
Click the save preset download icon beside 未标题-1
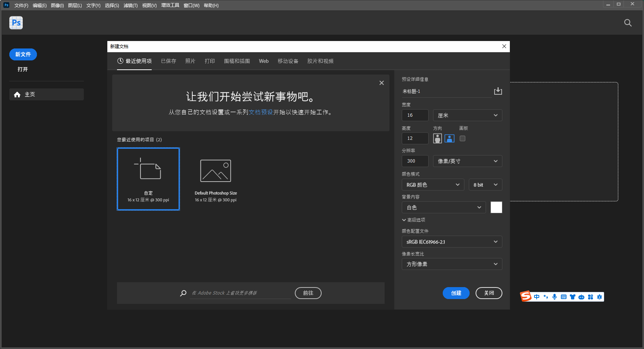(498, 91)
